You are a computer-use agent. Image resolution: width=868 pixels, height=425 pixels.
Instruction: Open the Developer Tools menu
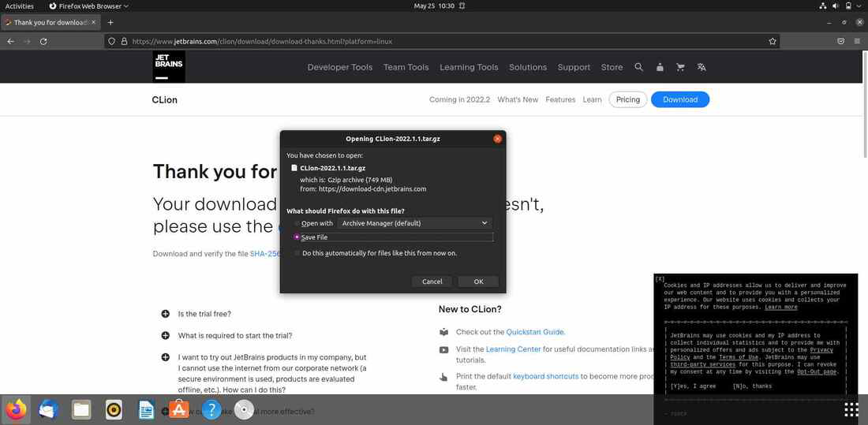[340, 67]
